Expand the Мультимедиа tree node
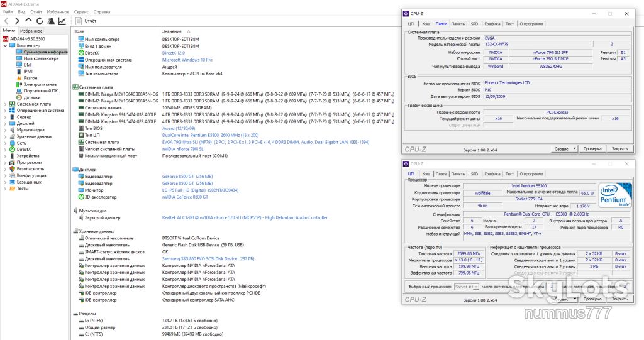The width and height of the screenshot is (644, 340). point(5,130)
